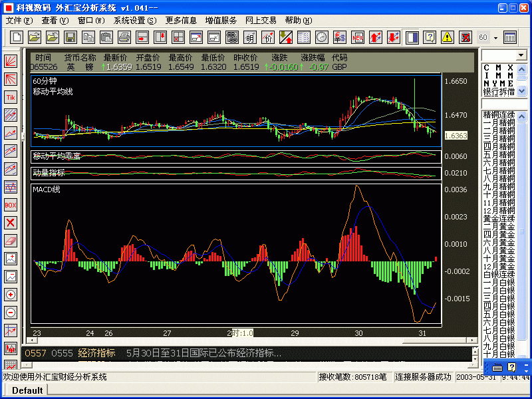532x399 pixels.
Task: Open the 更多信息 menu
Action: tap(181, 21)
